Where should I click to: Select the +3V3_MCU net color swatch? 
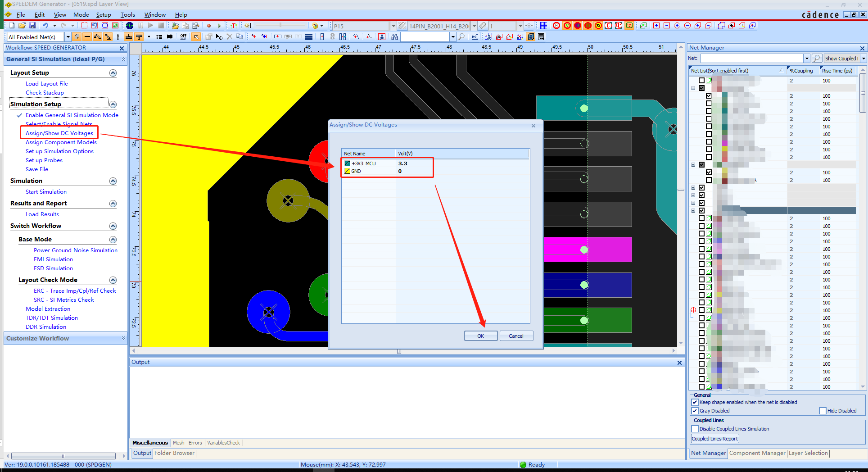(347, 163)
